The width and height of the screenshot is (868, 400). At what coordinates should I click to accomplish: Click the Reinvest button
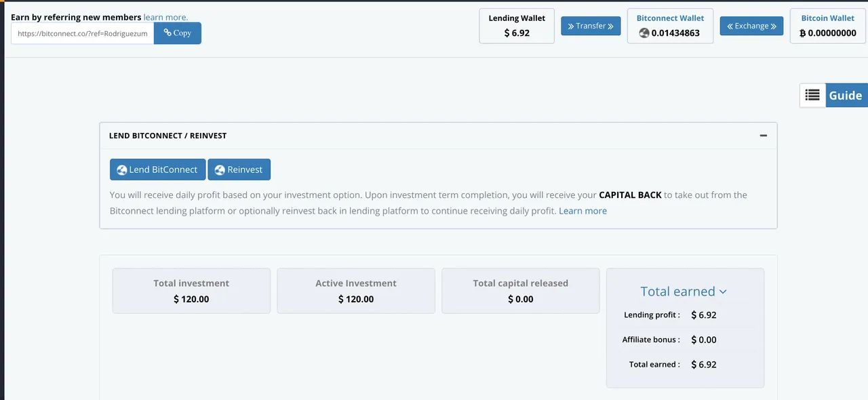click(239, 169)
